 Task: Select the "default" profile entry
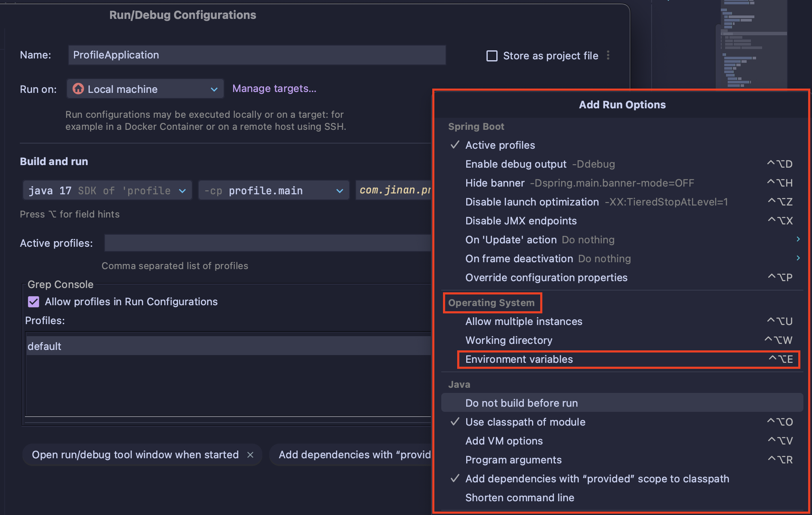pyautogui.click(x=44, y=346)
